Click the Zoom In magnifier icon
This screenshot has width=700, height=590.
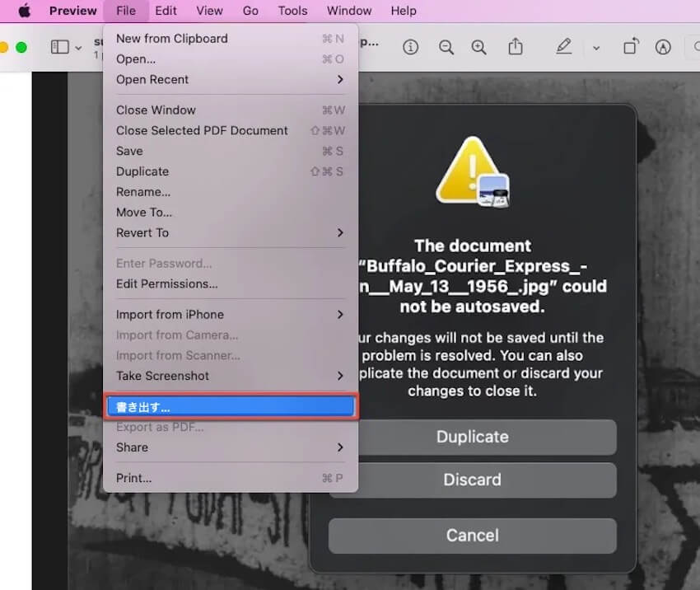(x=478, y=47)
